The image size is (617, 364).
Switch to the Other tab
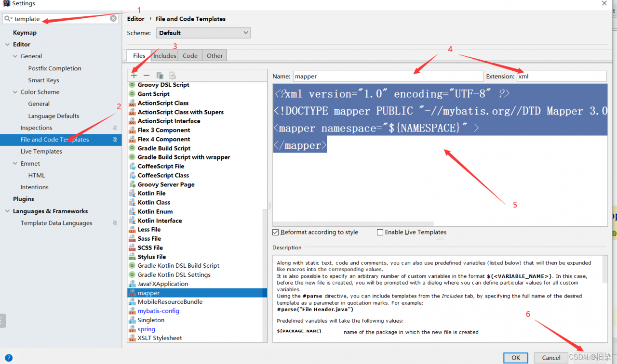tap(215, 55)
